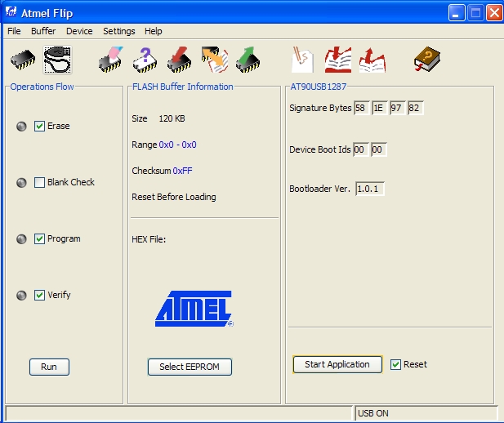Click the Blank Check question mark icon
504x423 pixels.
[x=145, y=60]
